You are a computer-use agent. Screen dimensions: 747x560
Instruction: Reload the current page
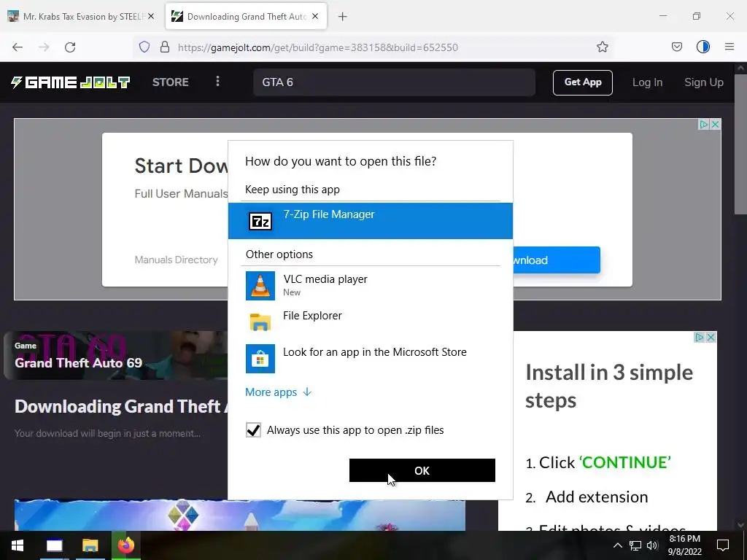coord(70,47)
